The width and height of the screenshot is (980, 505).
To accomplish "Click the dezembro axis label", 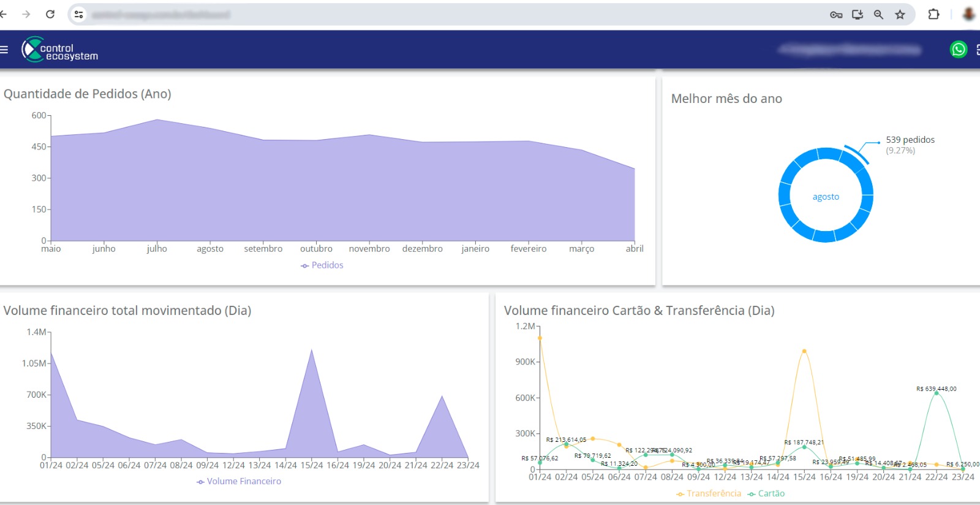I will [x=423, y=249].
